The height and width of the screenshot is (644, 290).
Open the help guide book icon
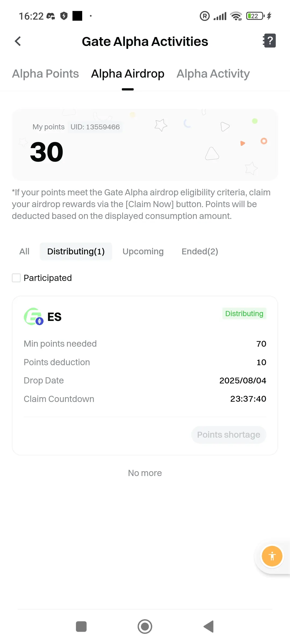[269, 41]
